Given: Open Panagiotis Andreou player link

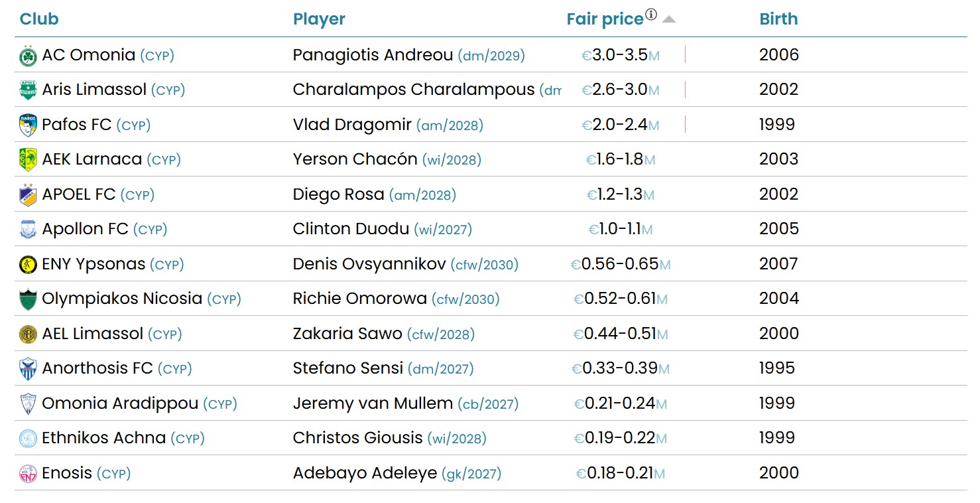Looking at the screenshot, I should tap(373, 55).
